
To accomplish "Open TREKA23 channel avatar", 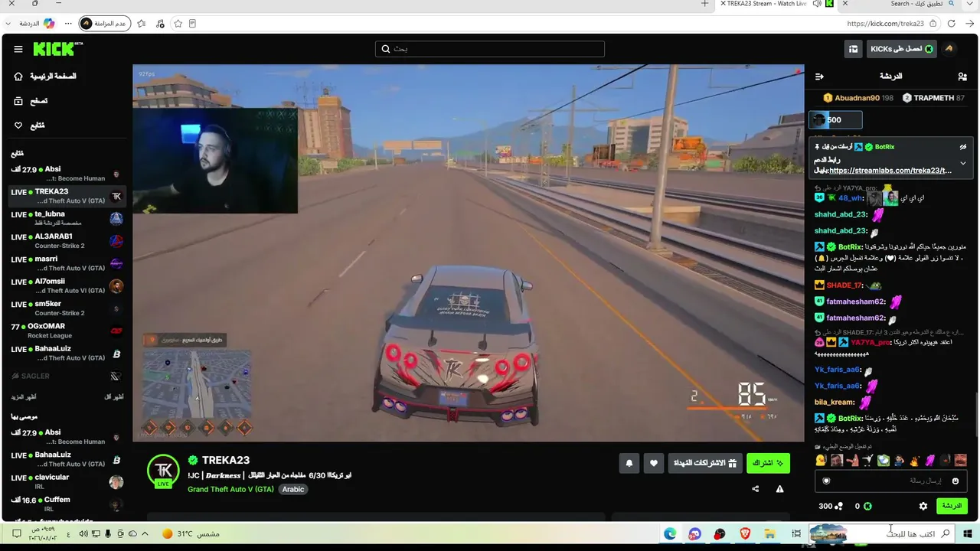I will [163, 471].
